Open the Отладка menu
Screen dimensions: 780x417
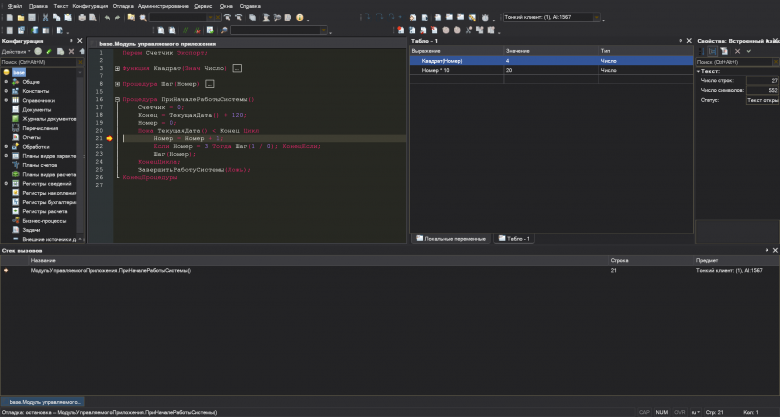point(123,6)
